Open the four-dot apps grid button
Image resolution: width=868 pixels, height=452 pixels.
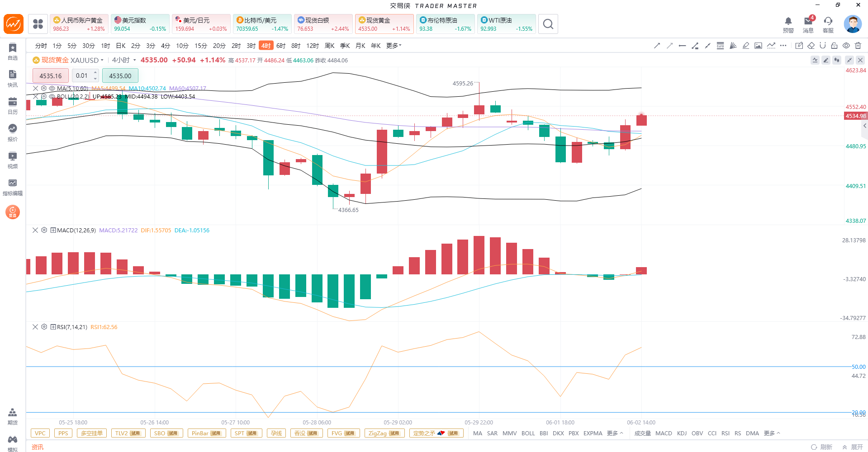pyautogui.click(x=38, y=24)
